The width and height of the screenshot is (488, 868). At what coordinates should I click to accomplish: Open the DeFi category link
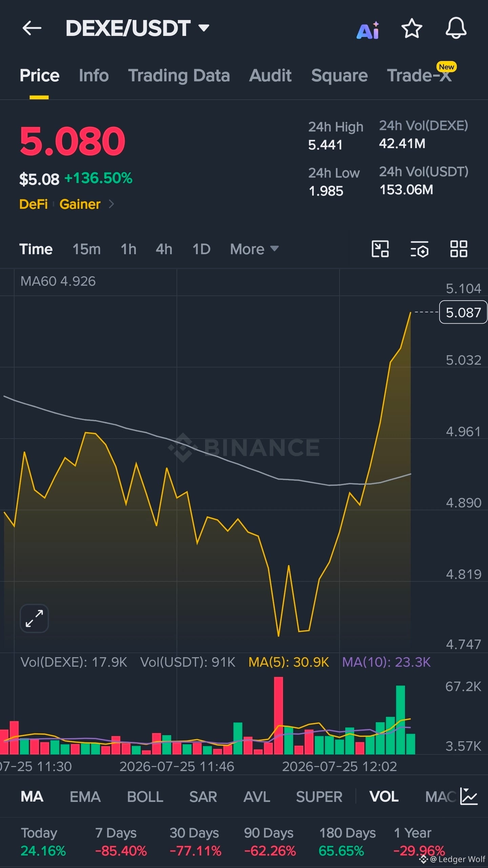click(34, 204)
